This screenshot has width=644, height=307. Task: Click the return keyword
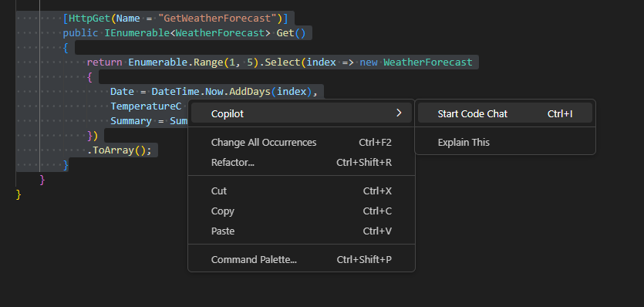coord(104,62)
